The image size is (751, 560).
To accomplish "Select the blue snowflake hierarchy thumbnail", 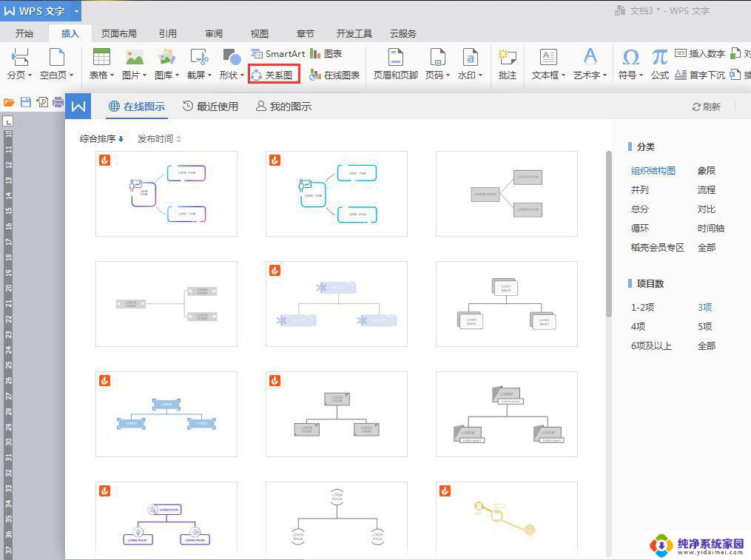I will (x=336, y=304).
